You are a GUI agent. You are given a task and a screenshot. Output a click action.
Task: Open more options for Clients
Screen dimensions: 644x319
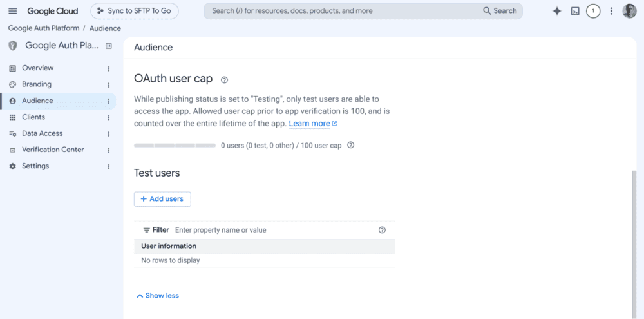tap(109, 117)
